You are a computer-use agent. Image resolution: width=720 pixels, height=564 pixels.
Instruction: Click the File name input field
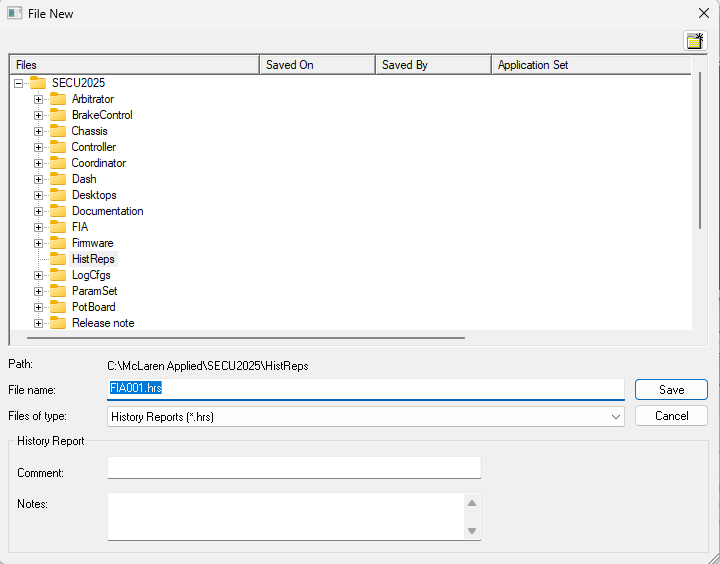click(x=366, y=389)
